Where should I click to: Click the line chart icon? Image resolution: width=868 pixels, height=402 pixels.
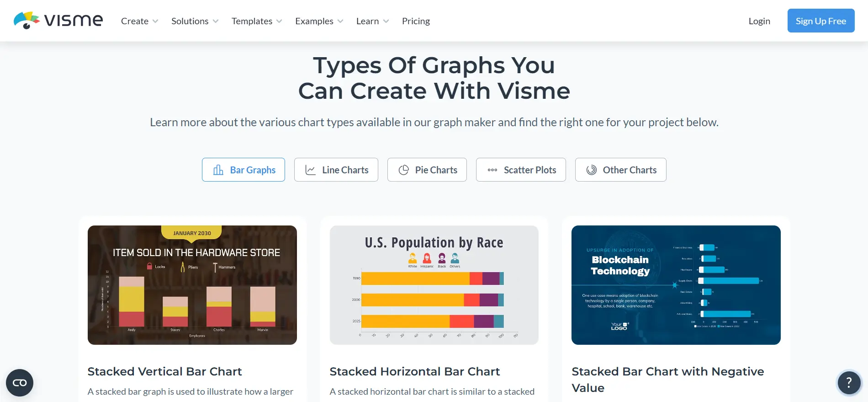pos(311,170)
